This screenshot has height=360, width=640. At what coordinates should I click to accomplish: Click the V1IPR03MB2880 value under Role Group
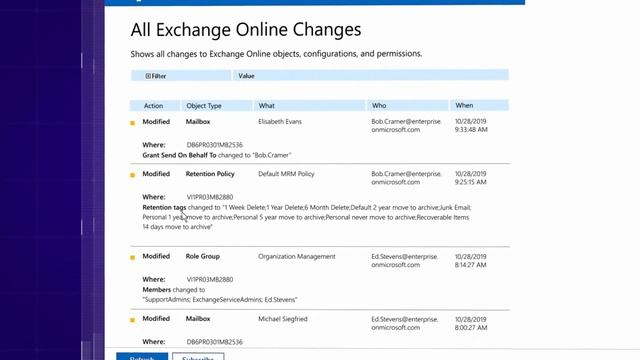210,280
